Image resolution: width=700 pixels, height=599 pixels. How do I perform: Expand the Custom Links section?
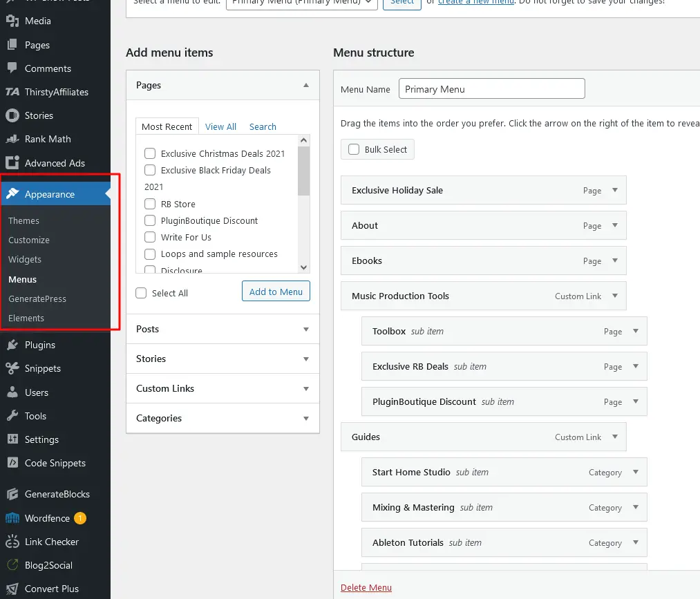click(x=306, y=389)
